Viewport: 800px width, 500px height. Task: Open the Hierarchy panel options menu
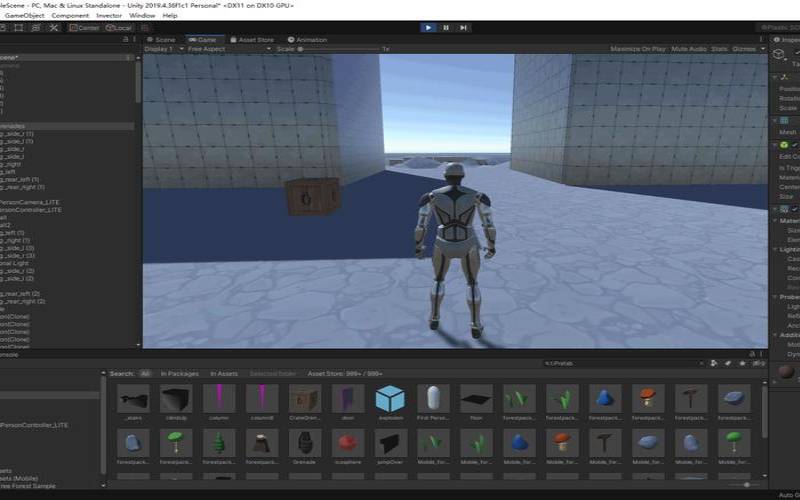point(134,39)
